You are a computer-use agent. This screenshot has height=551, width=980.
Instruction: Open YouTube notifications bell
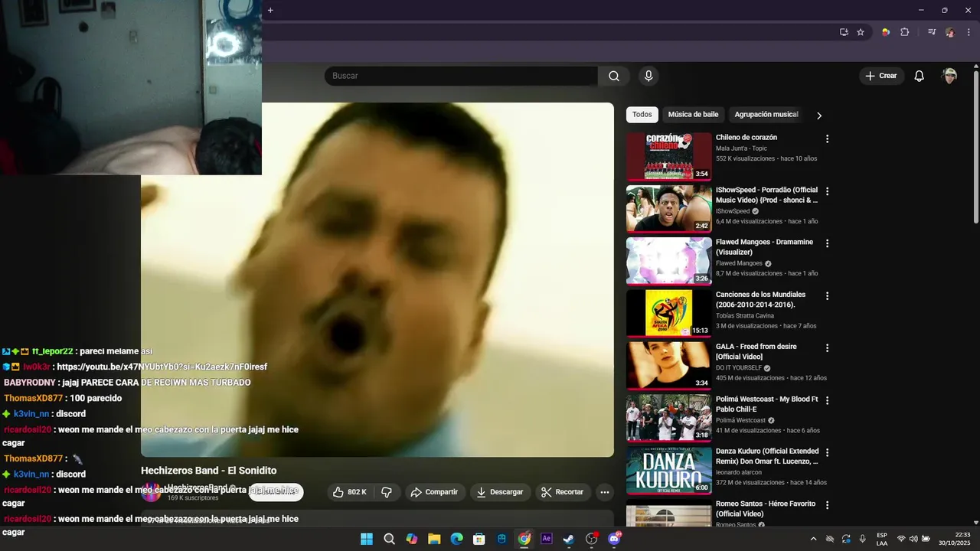point(920,76)
